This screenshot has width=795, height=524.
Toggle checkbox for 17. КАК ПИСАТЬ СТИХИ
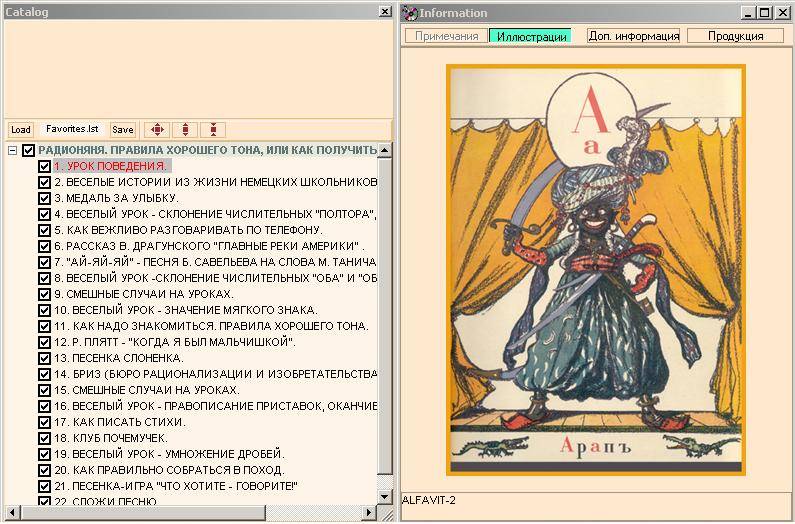pyautogui.click(x=44, y=422)
